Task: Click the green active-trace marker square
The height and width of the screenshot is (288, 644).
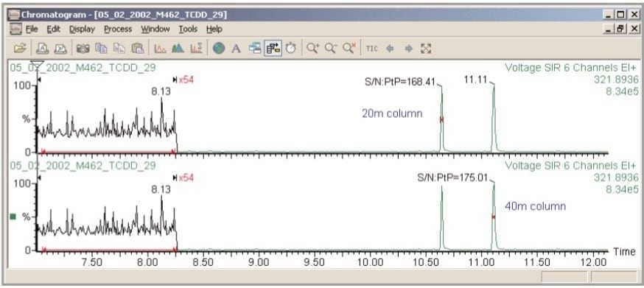Action: point(13,217)
